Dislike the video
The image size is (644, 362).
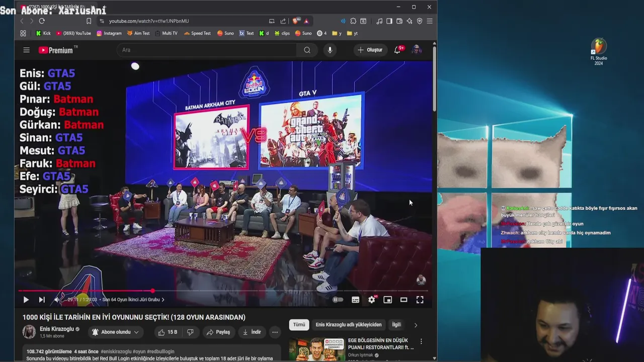pos(190,332)
